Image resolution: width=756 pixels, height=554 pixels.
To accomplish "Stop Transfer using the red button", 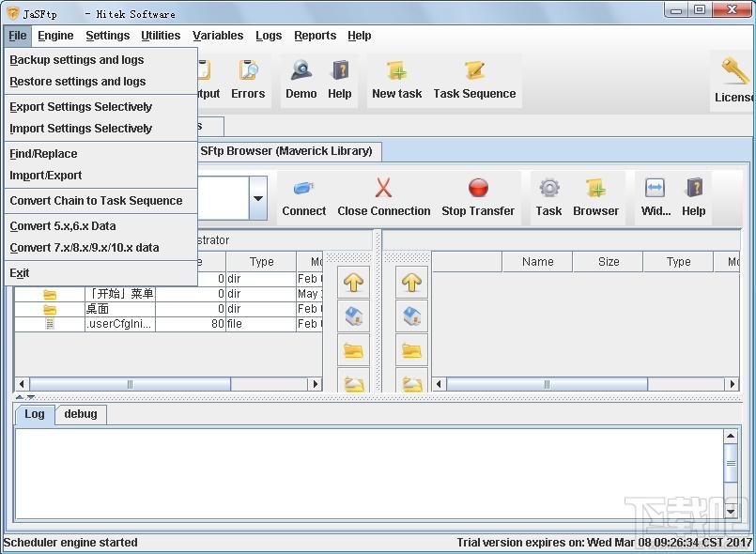I will coord(478,198).
